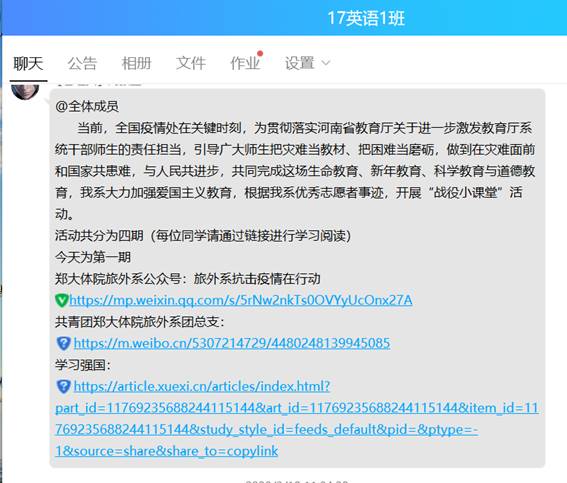Select the 文件 tab
The height and width of the screenshot is (483, 567).
(x=191, y=63)
